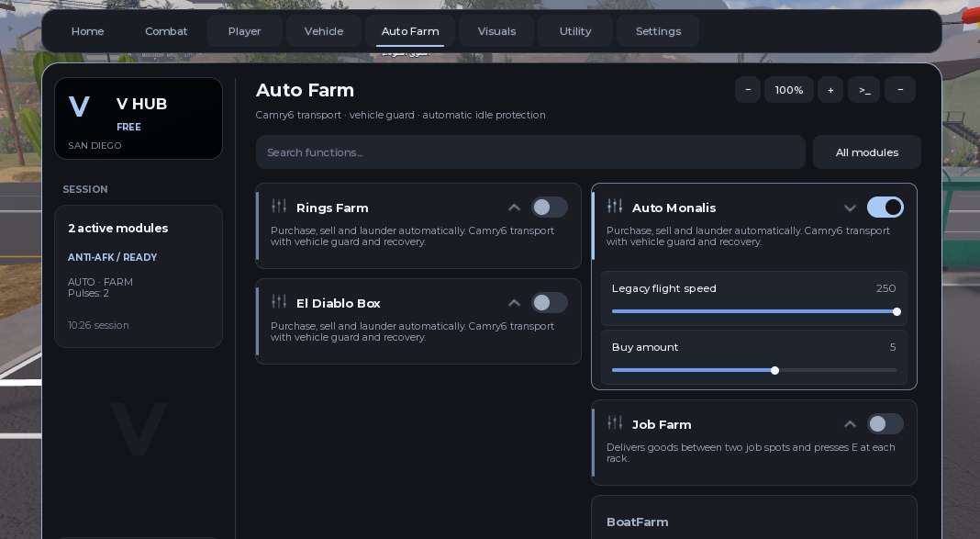Click the All modules filter button
Viewport: 980px width, 539px height.
[x=867, y=152]
